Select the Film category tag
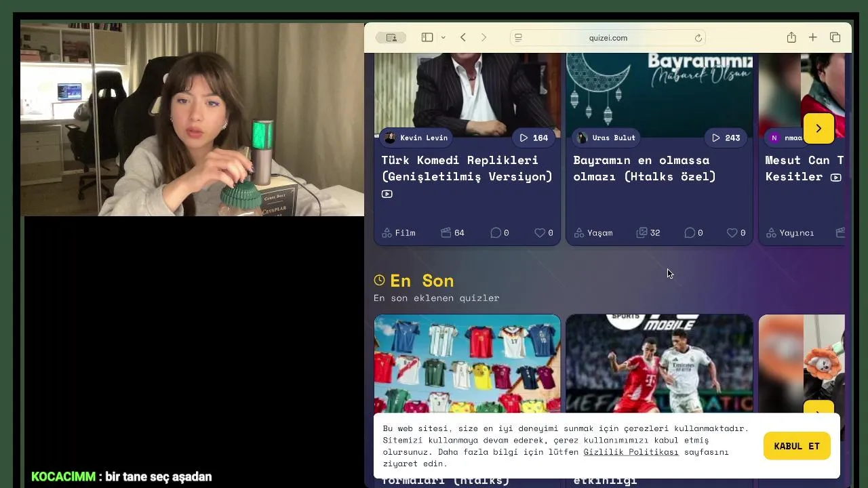Viewport: 868px width, 488px height. [399, 232]
